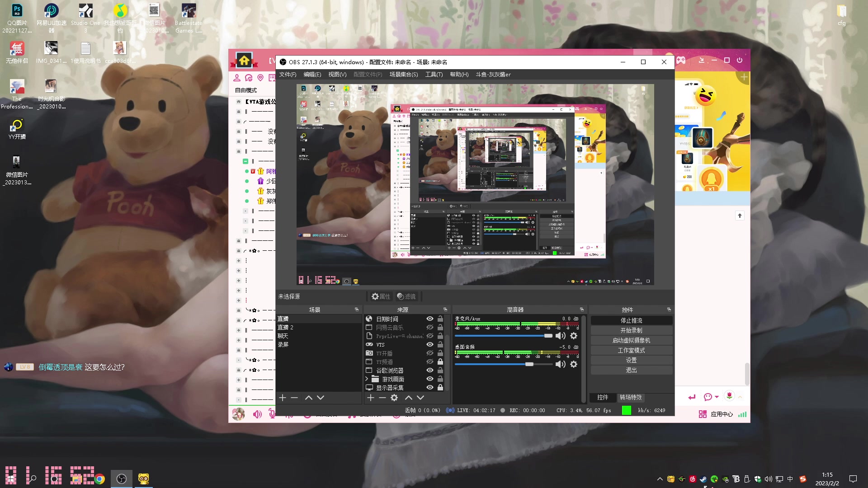Click YY plus icon on yellow banner
868x488 pixels.
tap(744, 77)
